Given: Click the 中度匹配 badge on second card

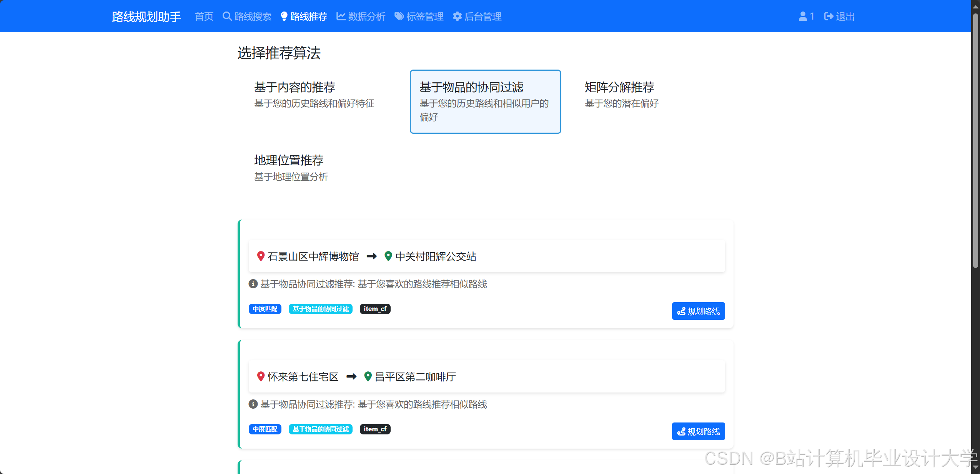Looking at the screenshot, I should pos(265,429).
